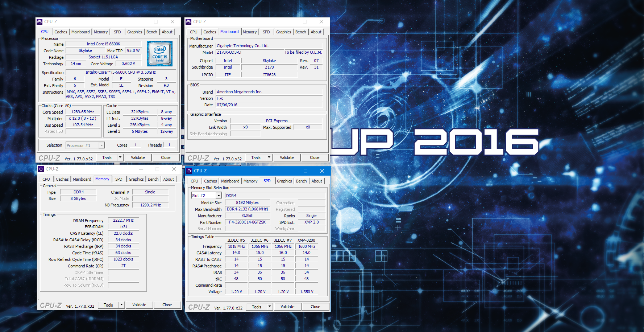Click the Gigabyte Technology Co. Ltd. manufacturer field
The image size is (644, 332).
269,46
